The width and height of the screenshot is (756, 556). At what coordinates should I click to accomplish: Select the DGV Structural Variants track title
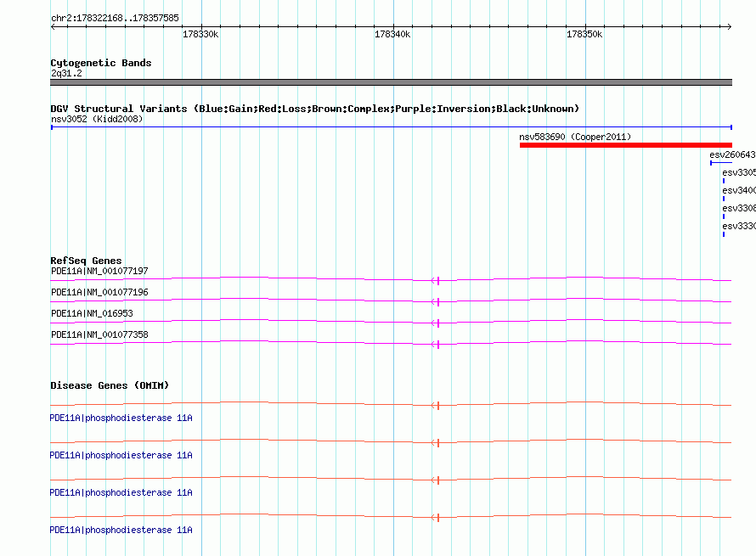315,109
